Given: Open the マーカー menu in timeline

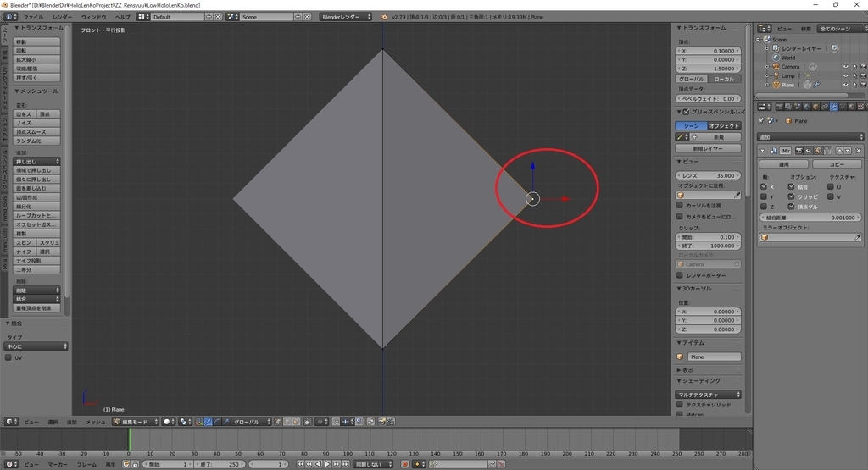Looking at the screenshot, I should click(58, 464).
